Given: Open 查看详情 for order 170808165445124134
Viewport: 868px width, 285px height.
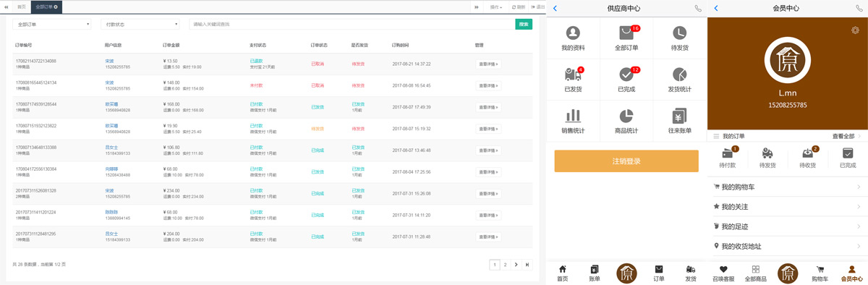Looking at the screenshot, I should [488, 85].
